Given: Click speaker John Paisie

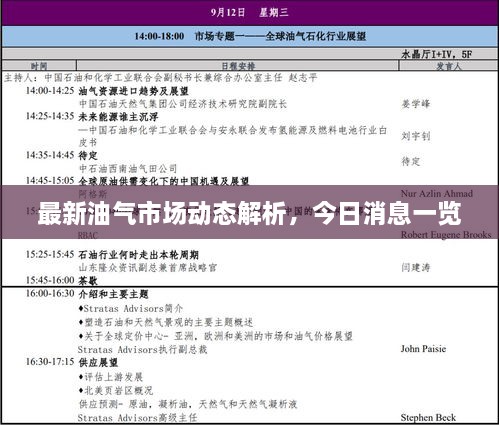Looking at the screenshot, I should point(423,349).
